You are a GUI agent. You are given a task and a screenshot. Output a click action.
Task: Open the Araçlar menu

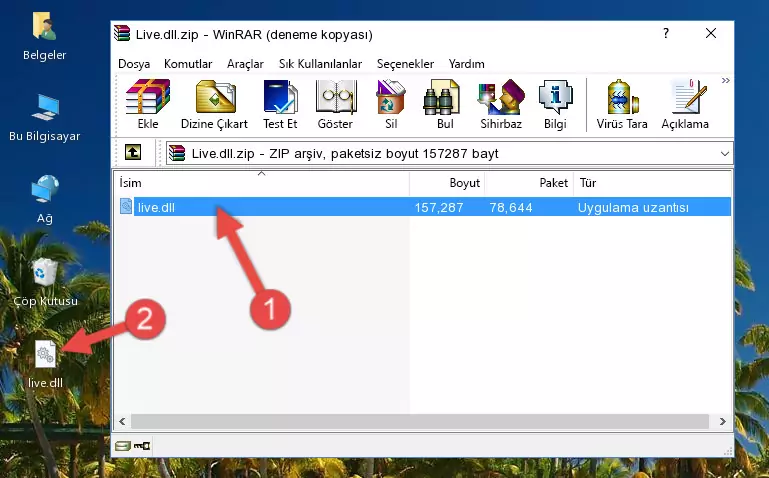click(245, 64)
